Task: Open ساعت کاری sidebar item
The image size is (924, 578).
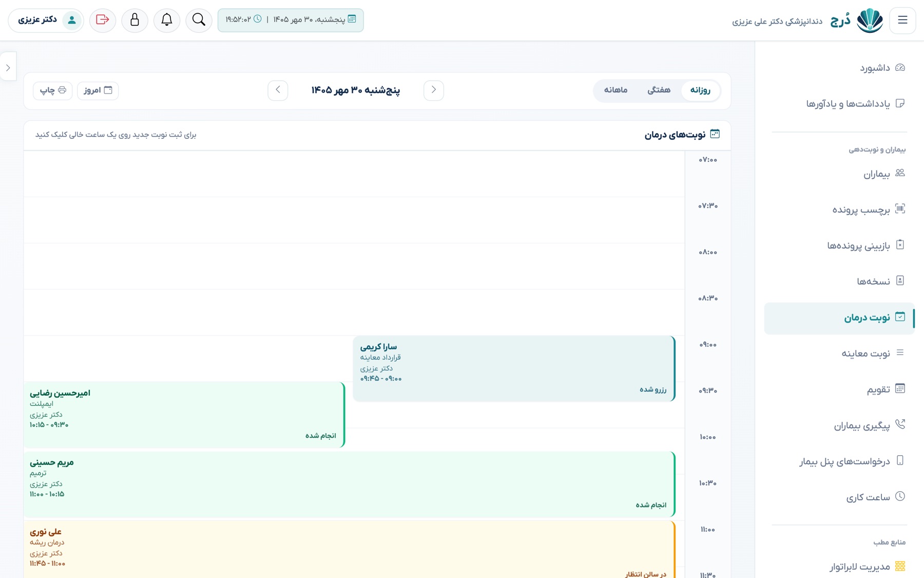Action: click(x=839, y=497)
